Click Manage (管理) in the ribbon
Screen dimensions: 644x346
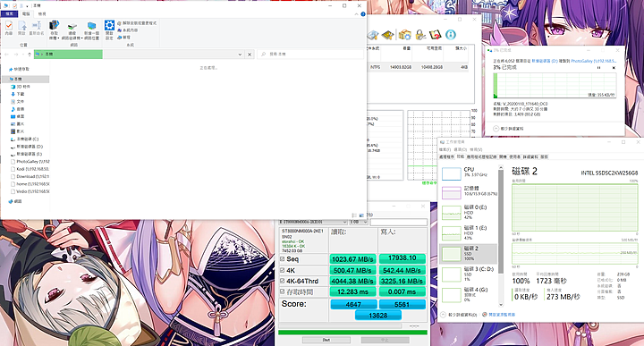click(124, 38)
